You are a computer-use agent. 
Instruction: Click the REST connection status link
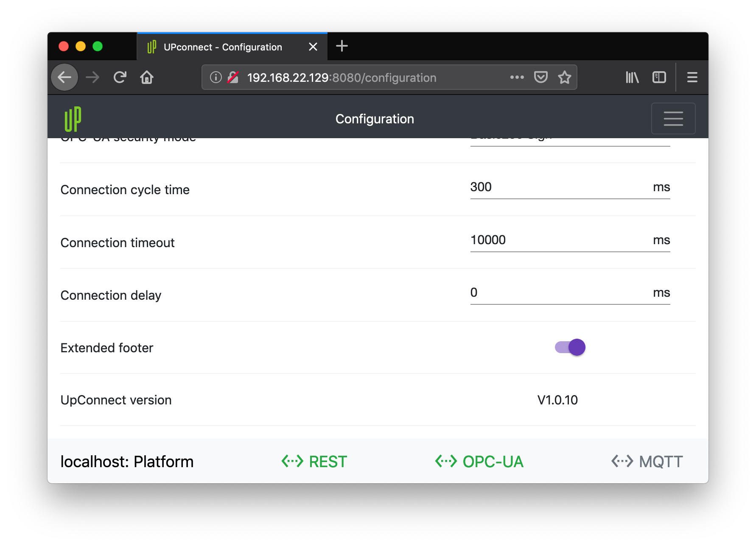pos(314,462)
